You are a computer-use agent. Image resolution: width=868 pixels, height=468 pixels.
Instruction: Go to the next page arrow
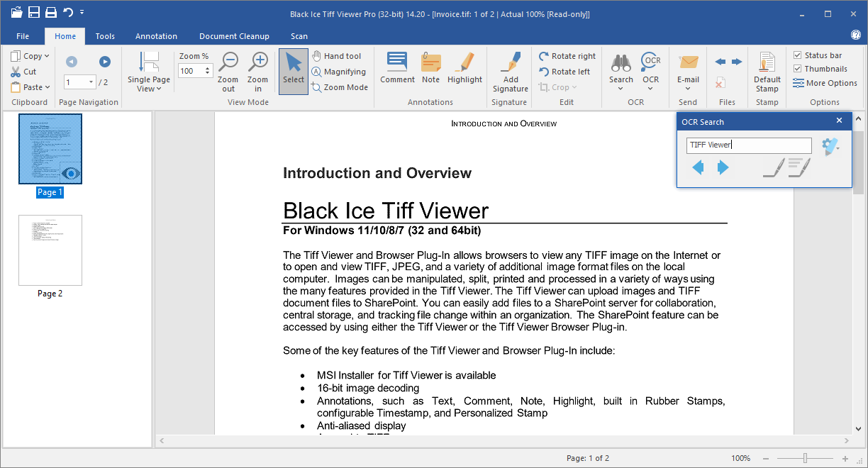(x=105, y=62)
